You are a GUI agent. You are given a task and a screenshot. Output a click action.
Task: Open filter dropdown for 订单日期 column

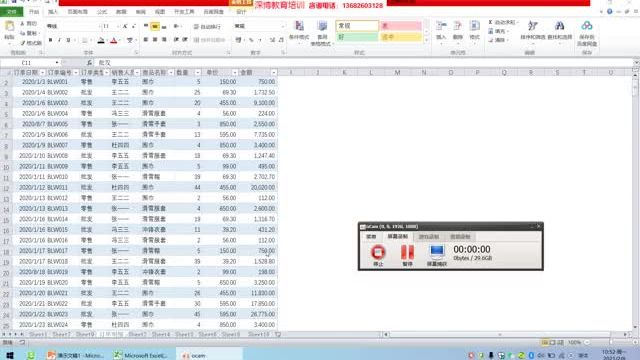tap(42, 73)
